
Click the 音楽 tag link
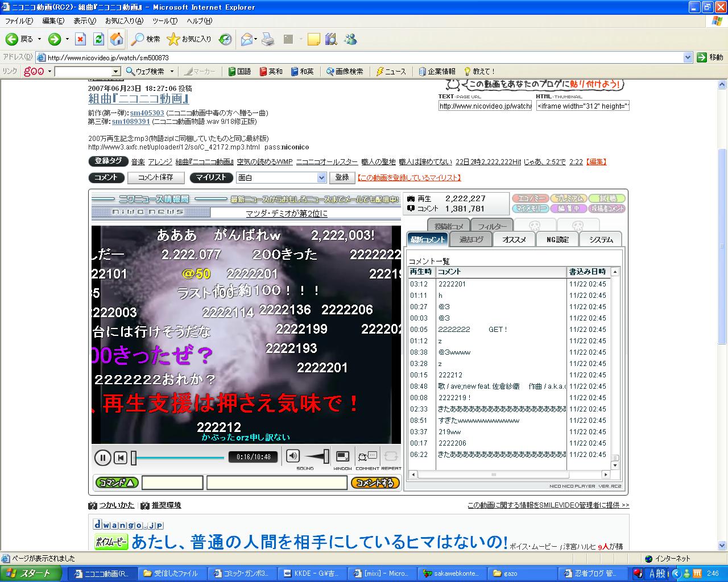(138, 162)
